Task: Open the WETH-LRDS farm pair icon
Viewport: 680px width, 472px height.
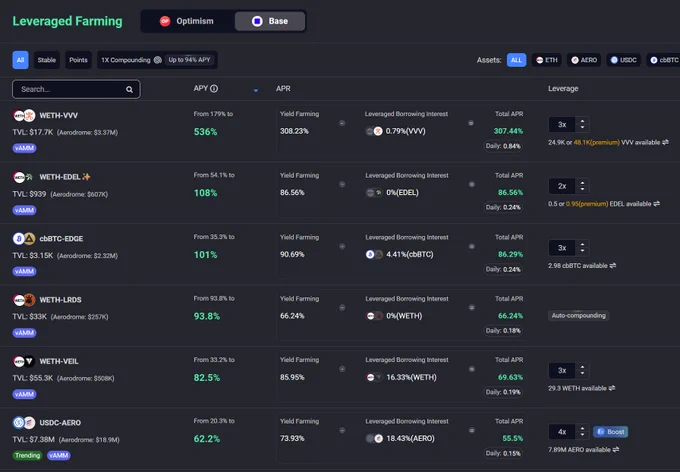Action: pyautogui.click(x=24, y=300)
